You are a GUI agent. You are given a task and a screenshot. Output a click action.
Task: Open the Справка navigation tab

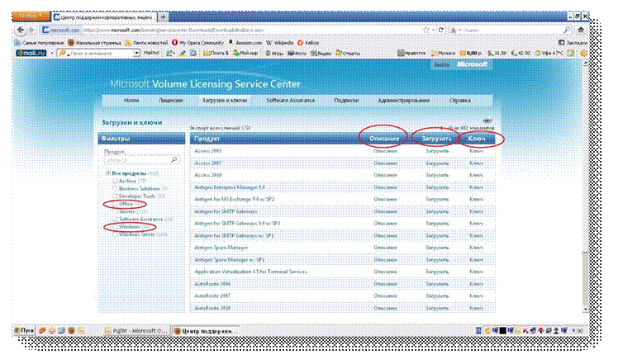(x=460, y=101)
